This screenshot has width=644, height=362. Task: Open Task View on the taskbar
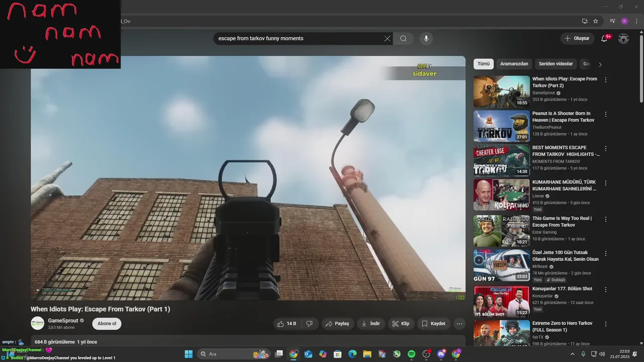tap(279, 354)
